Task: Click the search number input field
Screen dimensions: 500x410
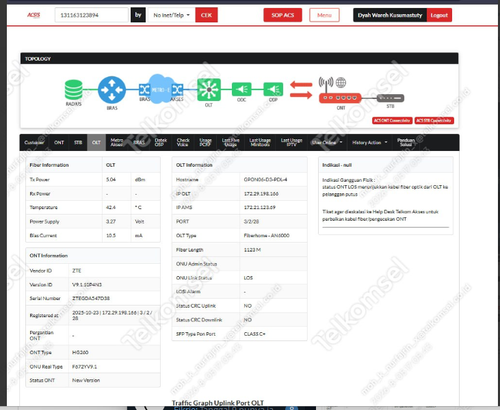Action: [92, 15]
